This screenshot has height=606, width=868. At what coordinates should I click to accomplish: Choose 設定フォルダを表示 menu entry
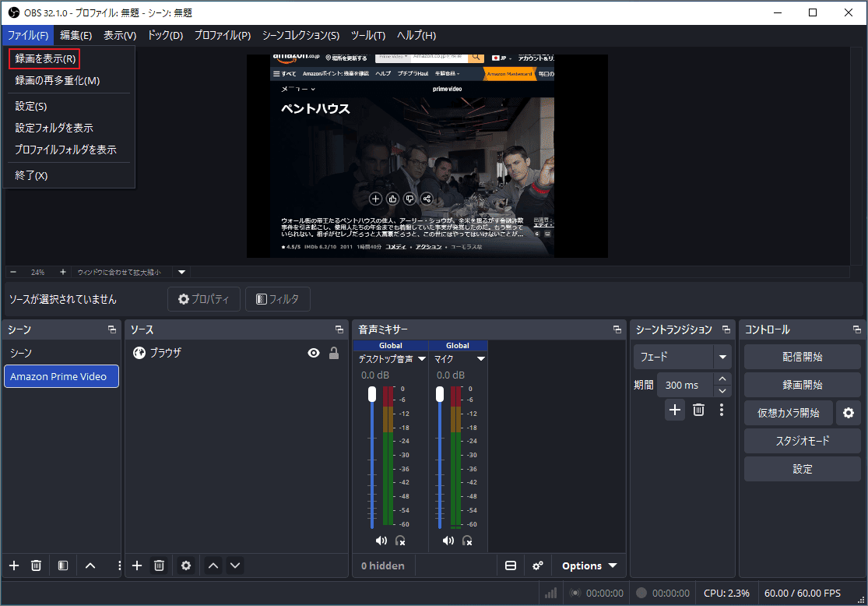(x=69, y=128)
